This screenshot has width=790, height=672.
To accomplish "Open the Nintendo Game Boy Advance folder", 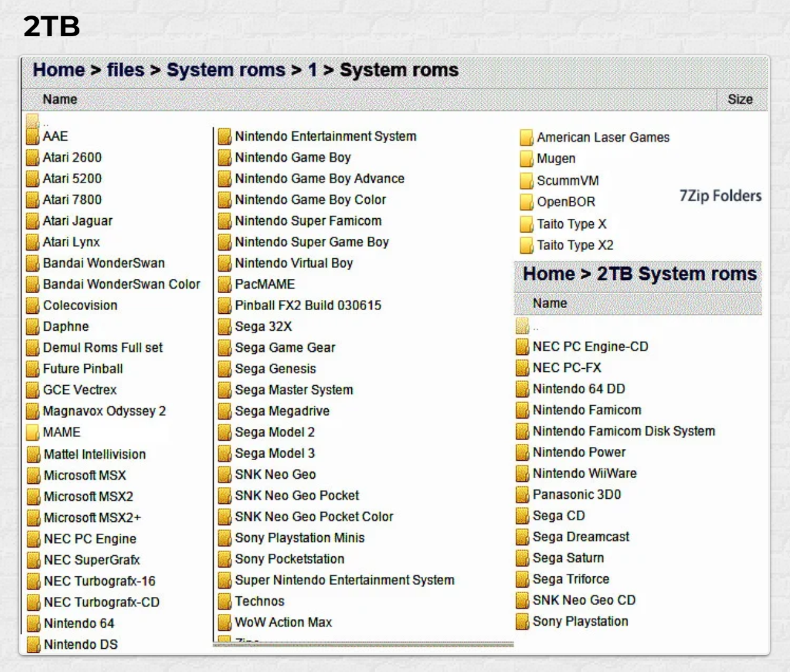I will pos(319,179).
